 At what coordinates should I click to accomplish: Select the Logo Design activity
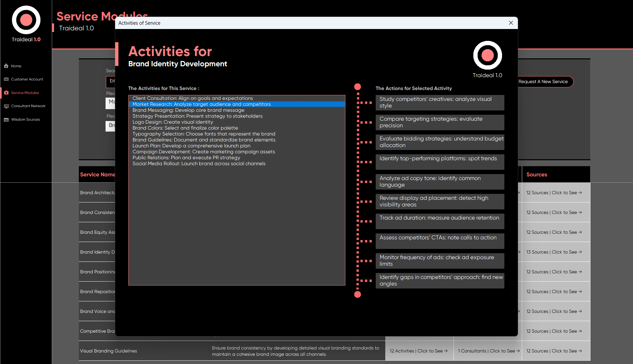pos(173,122)
